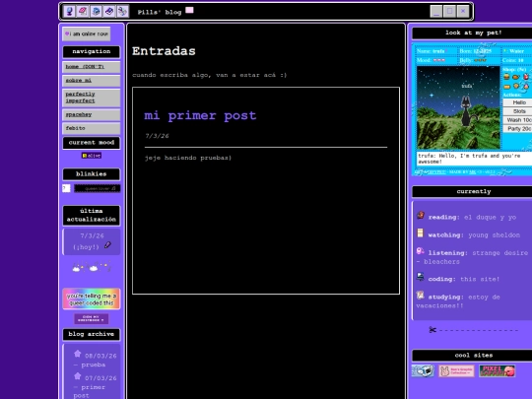Screen dimensions: 532x399
Task: Click the tools icon in the title bar
Action: point(122,11)
